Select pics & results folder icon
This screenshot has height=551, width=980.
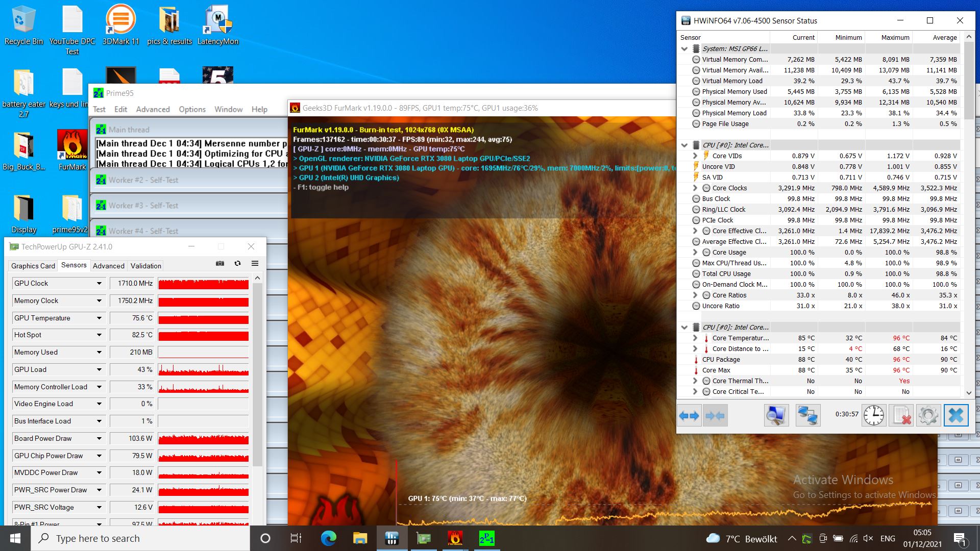tap(169, 26)
